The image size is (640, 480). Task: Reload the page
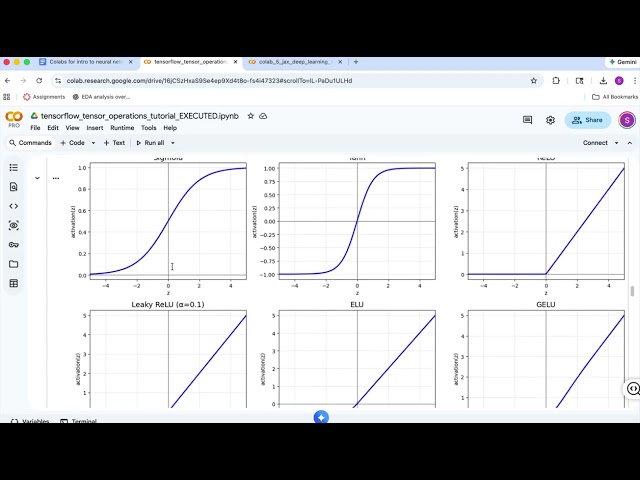[39, 81]
